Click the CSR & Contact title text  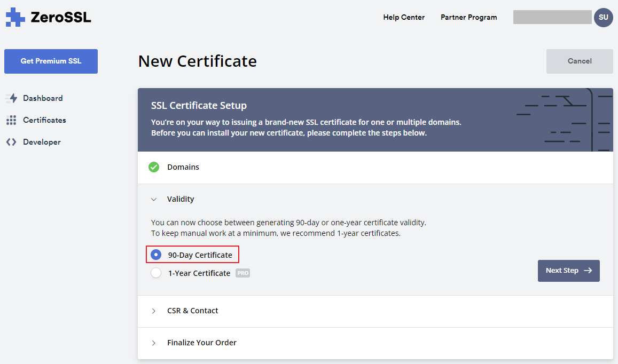coord(192,311)
